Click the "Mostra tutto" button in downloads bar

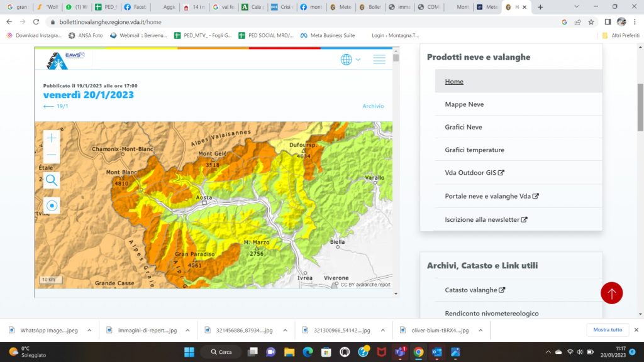(608, 329)
